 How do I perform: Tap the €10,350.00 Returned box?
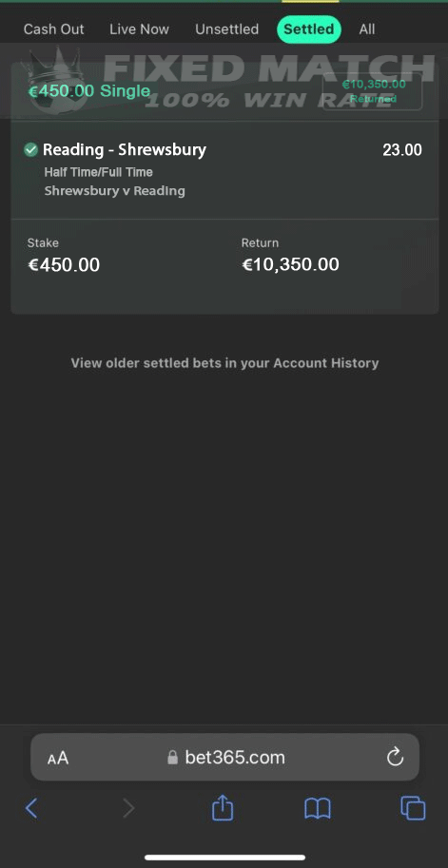pyautogui.click(x=373, y=91)
